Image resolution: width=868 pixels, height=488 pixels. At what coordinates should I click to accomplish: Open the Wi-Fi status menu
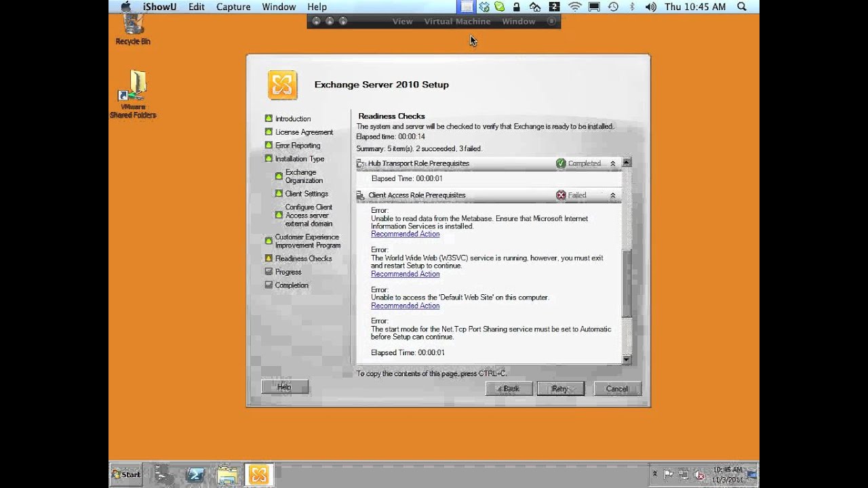coord(575,7)
